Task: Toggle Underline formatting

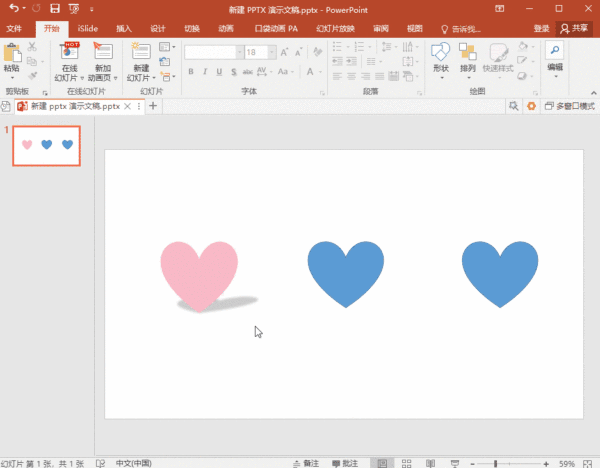Action: pos(219,72)
